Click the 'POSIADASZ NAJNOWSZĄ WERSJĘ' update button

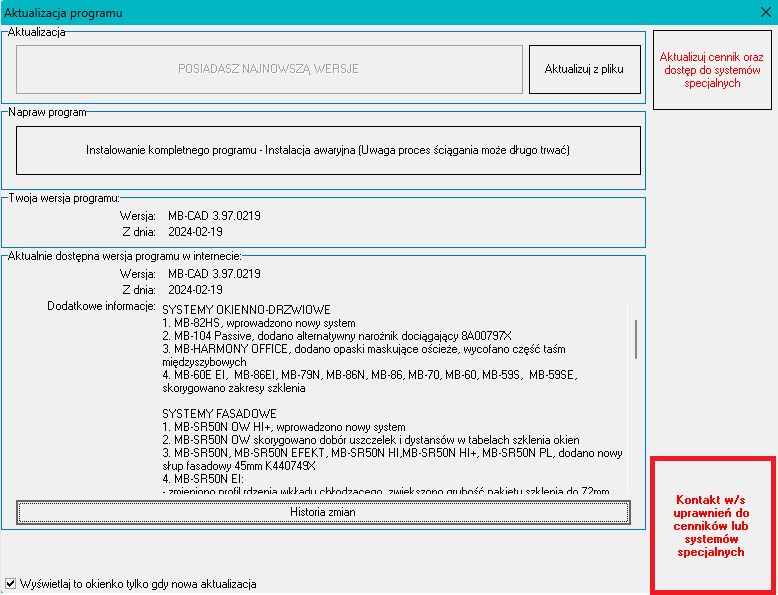268,69
